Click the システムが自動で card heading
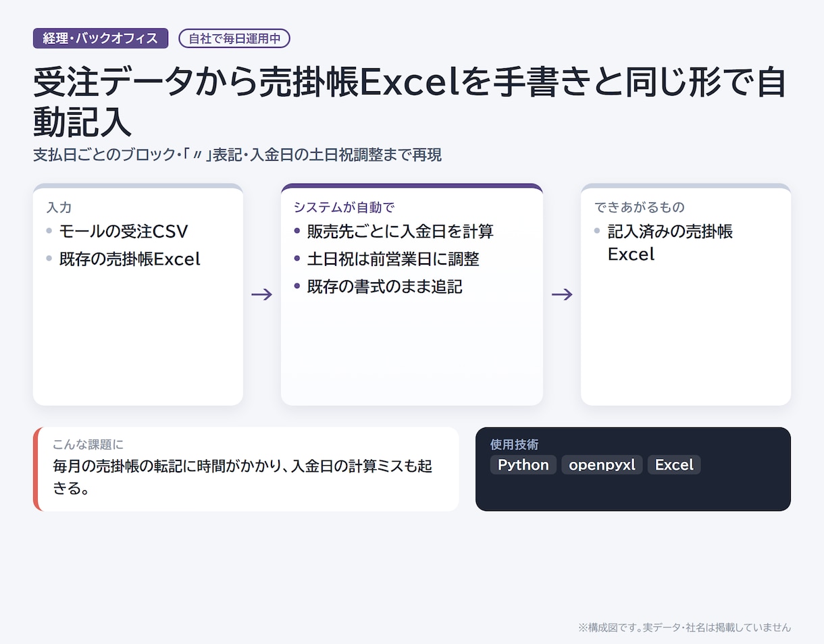This screenshot has width=824, height=644. (x=344, y=207)
